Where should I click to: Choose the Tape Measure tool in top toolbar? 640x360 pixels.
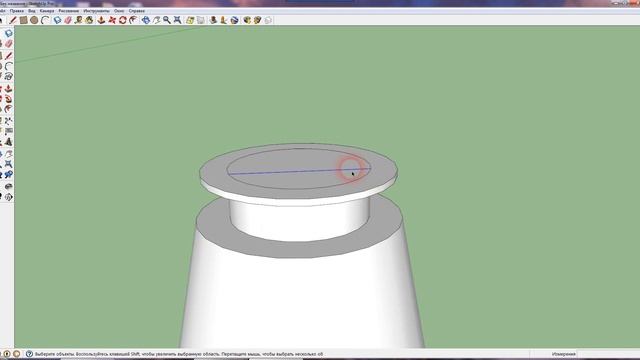[x=78, y=20]
